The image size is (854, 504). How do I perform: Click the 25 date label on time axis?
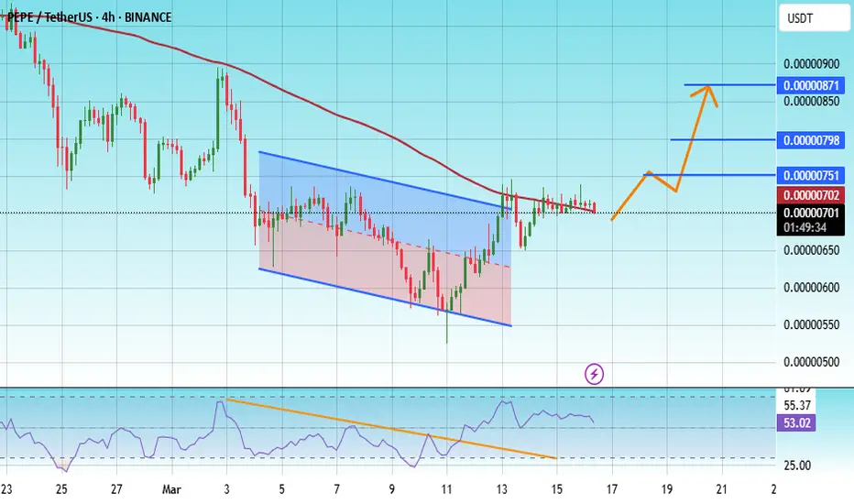61,489
